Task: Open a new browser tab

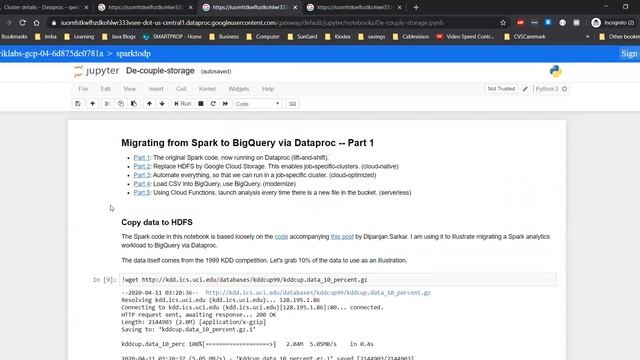Action: (416, 7)
